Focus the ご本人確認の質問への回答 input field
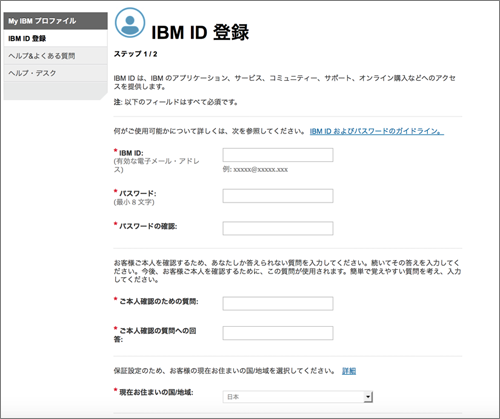 pyautogui.click(x=278, y=333)
